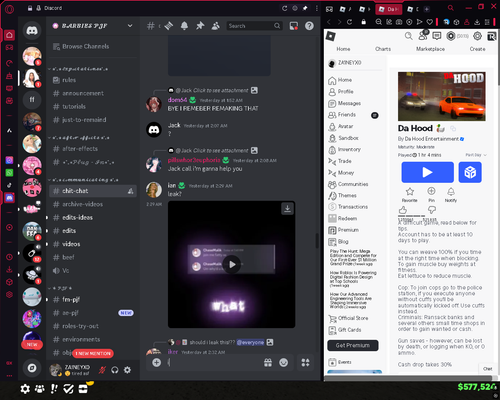The image size is (500, 400).
Task: Click the blue Play button for Da Hood
Action: pos(427,172)
